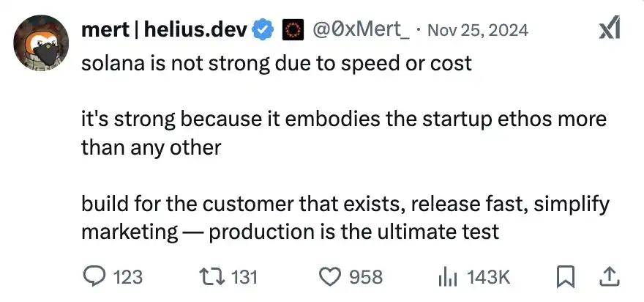
Task: Click the Grok icon on the post
Action: tap(609, 29)
